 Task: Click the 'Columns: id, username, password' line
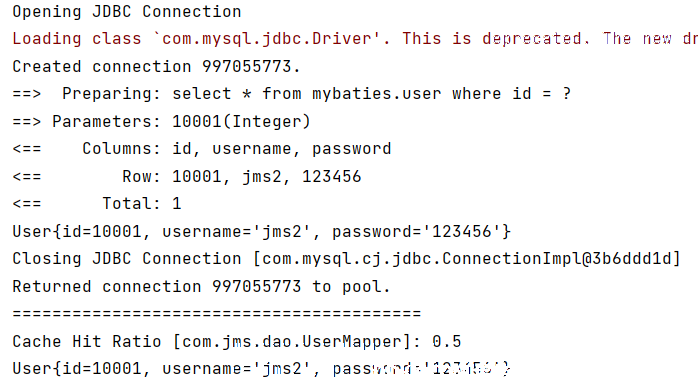click(x=202, y=149)
